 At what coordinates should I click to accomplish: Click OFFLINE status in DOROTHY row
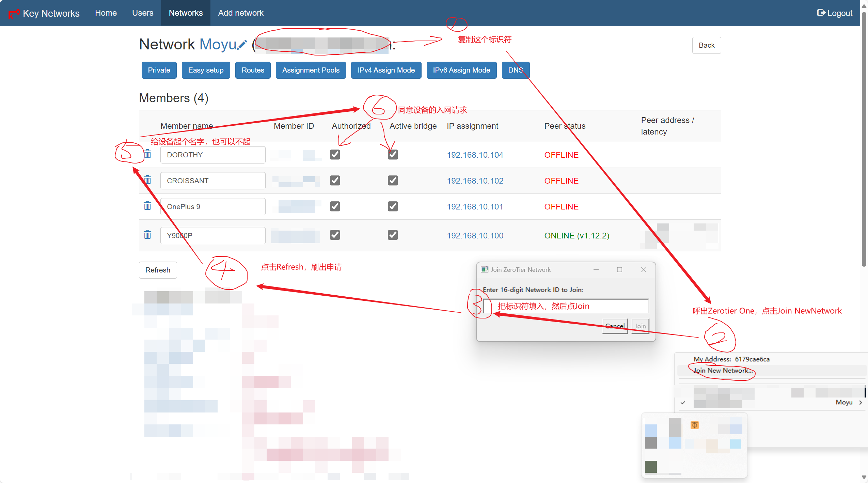(561, 155)
